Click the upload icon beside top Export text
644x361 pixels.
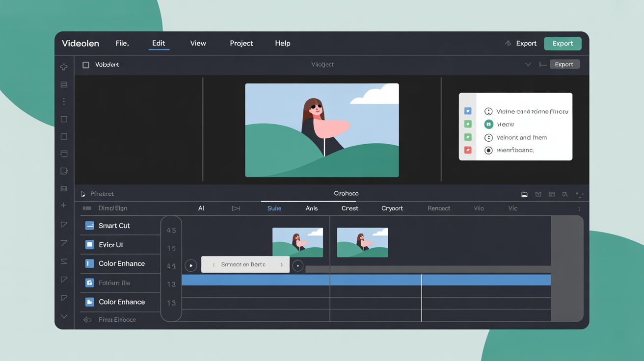coord(508,43)
